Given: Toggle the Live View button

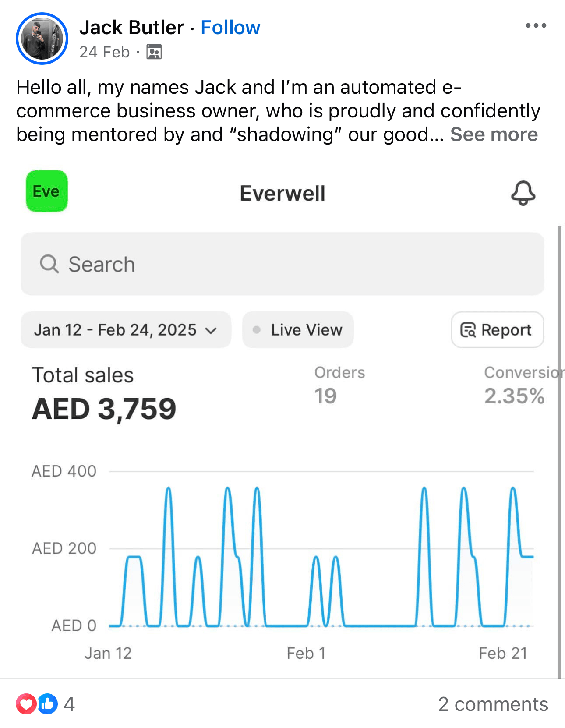Looking at the screenshot, I should [x=298, y=330].
